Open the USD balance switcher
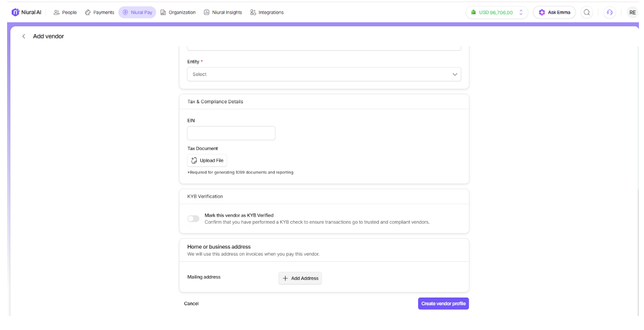This screenshot has height=330, width=644. pyautogui.click(x=496, y=13)
